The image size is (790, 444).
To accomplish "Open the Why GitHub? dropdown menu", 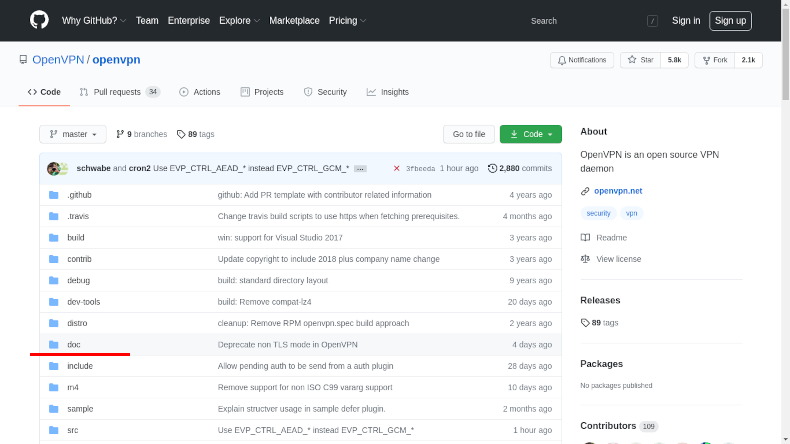I will 94,21.
